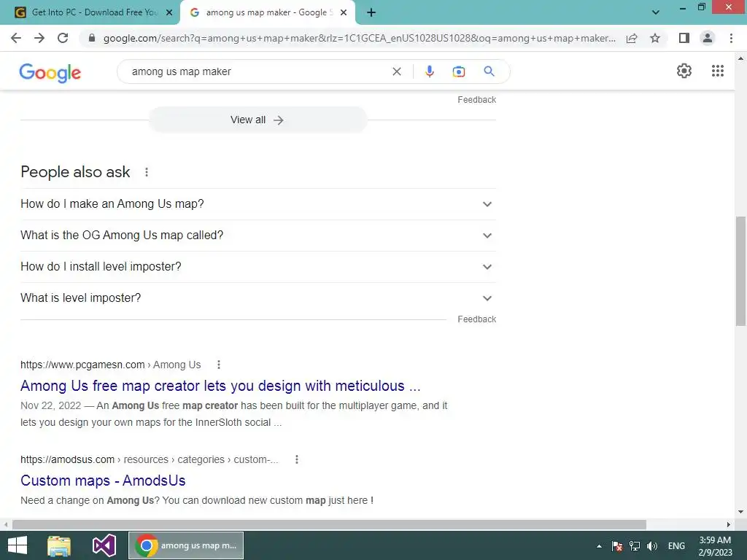Show hidden system tray icons
The height and width of the screenshot is (560, 747).
pyautogui.click(x=599, y=546)
